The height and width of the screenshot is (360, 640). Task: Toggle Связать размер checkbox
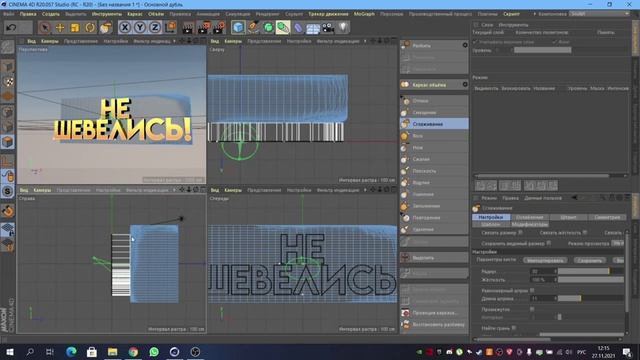[520, 233]
